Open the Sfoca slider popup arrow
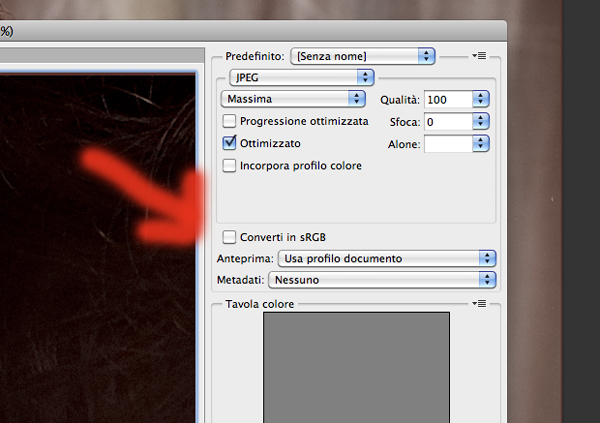Image resolution: width=600 pixels, height=423 pixels. [481, 121]
